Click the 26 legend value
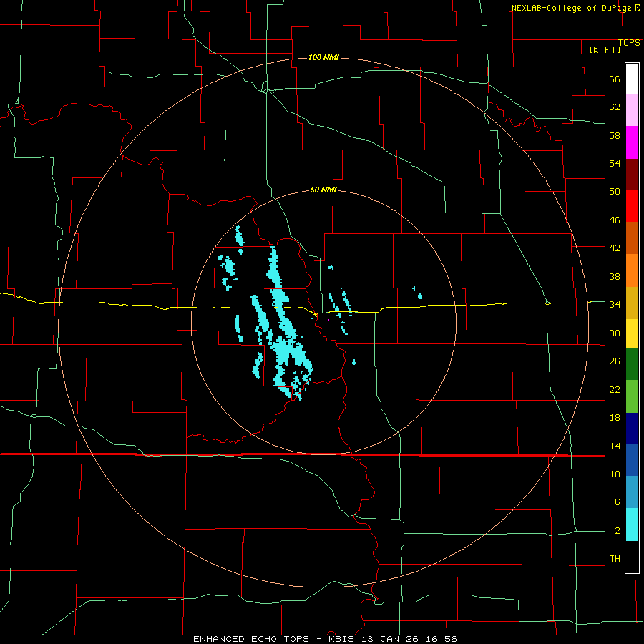 pos(615,361)
